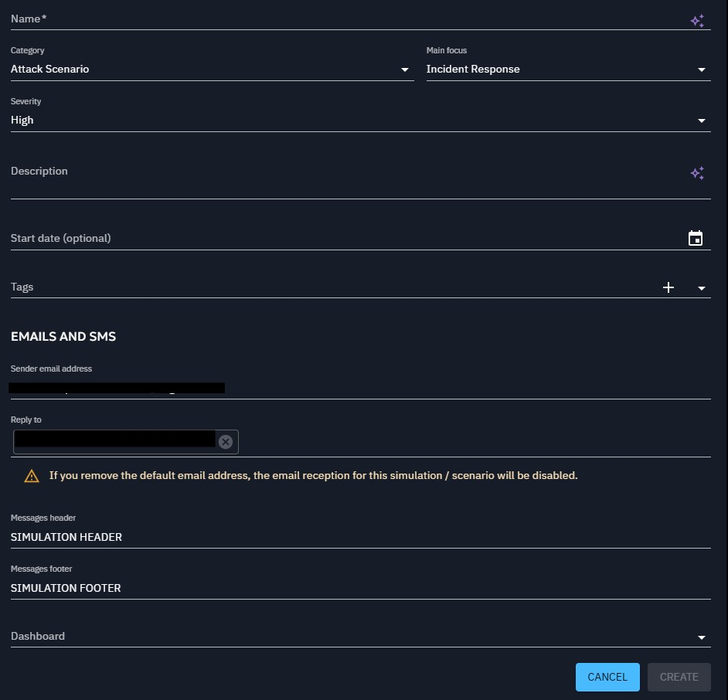Open the Main focus dropdown

tap(701, 70)
